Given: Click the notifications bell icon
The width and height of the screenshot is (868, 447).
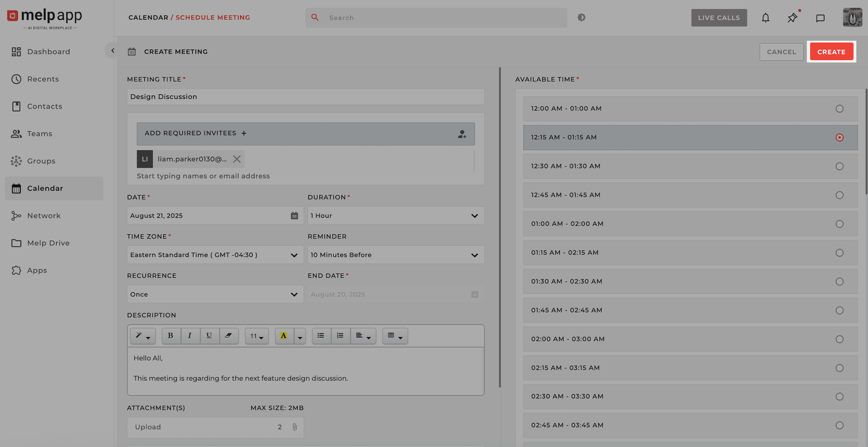Looking at the screenshot, I should pos(766,18).
